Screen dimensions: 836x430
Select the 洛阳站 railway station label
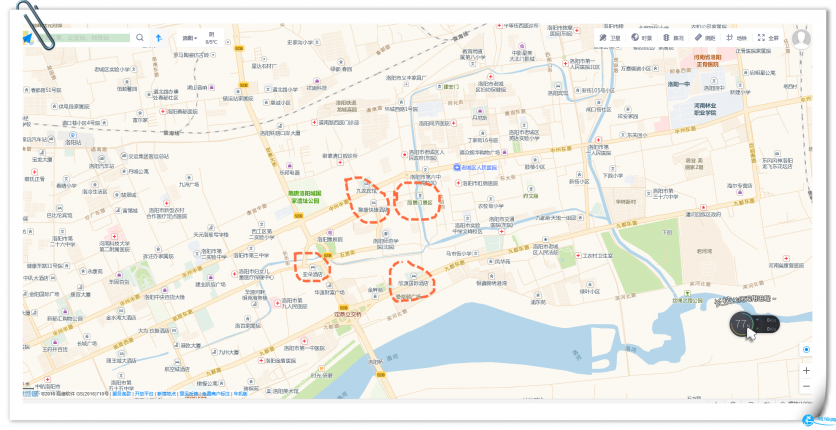point(73,143)
